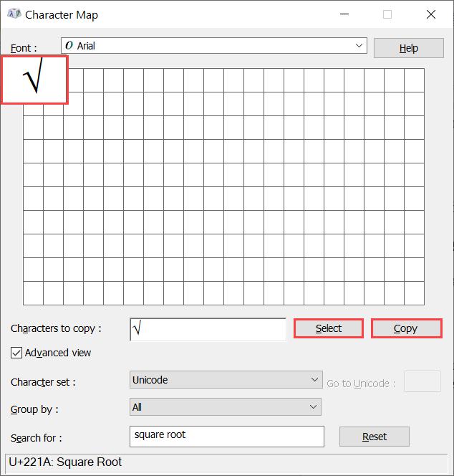Click the Help button
This screenshot has height=476, width=454.
[408, 48]
